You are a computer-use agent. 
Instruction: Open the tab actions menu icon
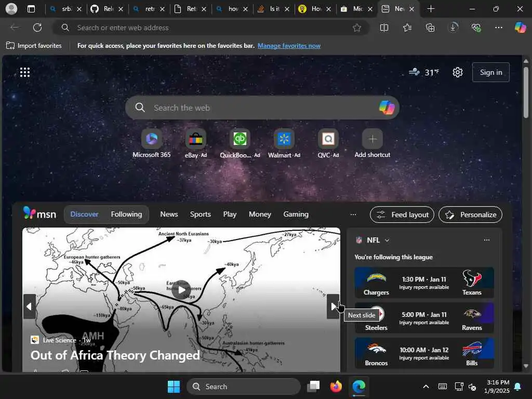coord(31,9)
